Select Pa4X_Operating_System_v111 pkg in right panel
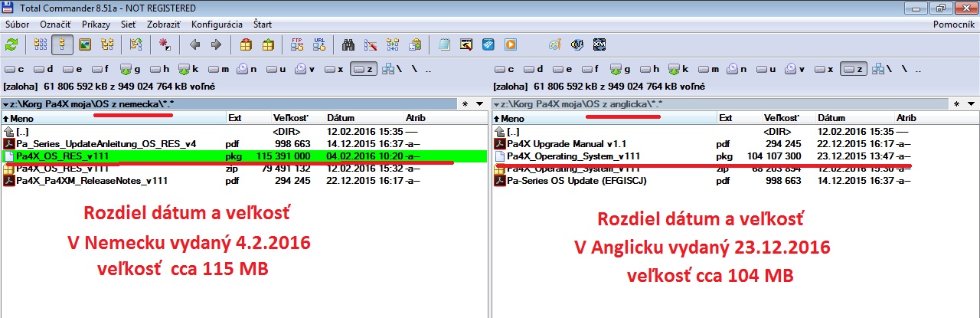The width and height of the screenshot is (980, 318). pos(735,156)
